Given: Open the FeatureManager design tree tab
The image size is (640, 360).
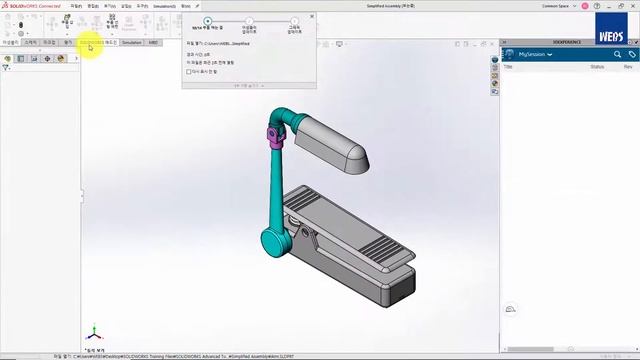Looking at the screenshot, I should (x=8, y=59).
